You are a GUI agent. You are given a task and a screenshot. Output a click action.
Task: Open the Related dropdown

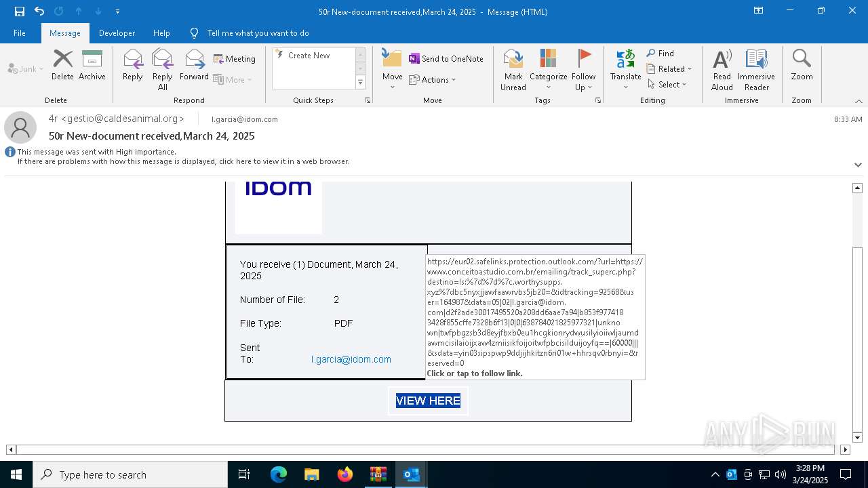click(669, 68)
